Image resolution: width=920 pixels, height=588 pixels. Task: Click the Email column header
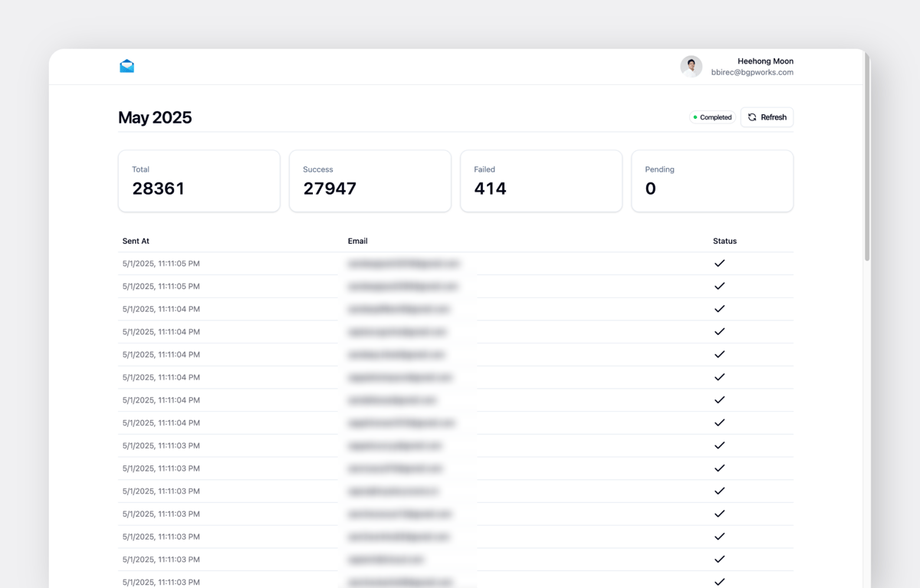coord(357,241)
